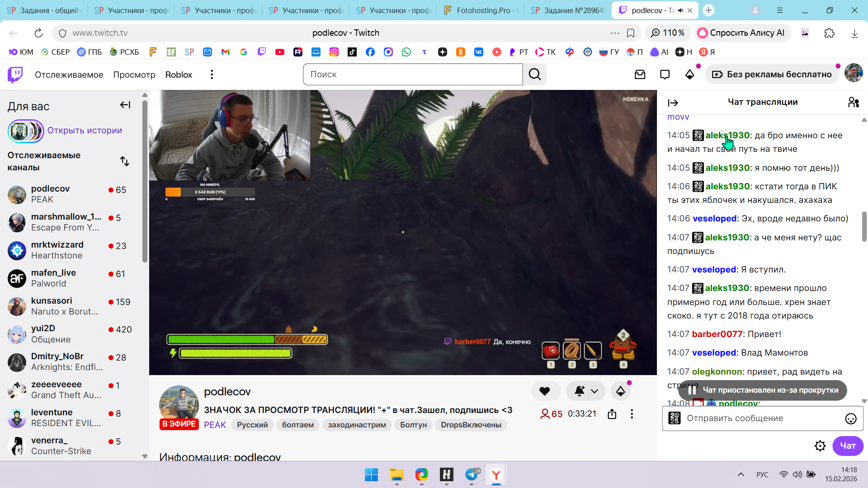Open the chat community users icon
This screenshot has width=868, height=488.
(853, 103)
